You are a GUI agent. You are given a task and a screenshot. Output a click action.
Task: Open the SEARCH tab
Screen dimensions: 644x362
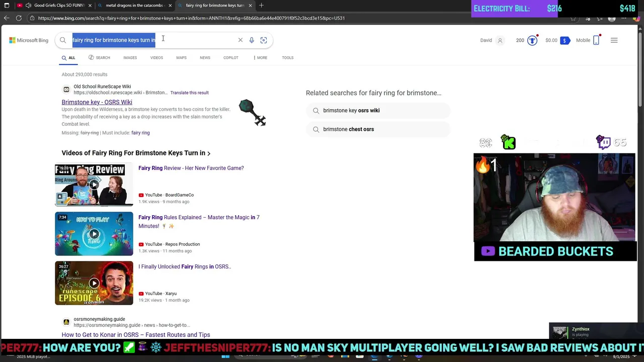[99, 58]
